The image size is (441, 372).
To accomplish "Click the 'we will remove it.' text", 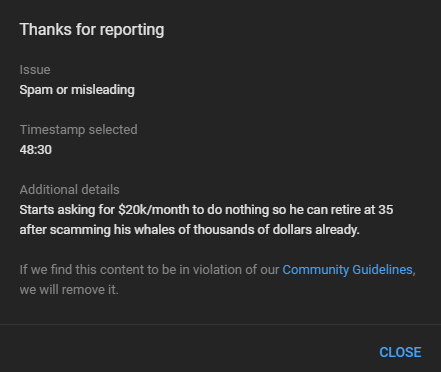I will tap(69, 290).
